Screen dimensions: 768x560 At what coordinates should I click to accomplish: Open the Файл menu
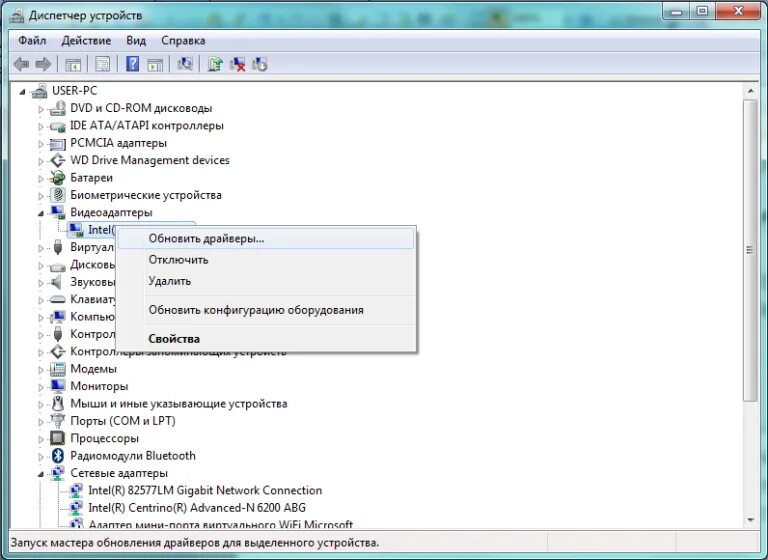click(32, 41)
